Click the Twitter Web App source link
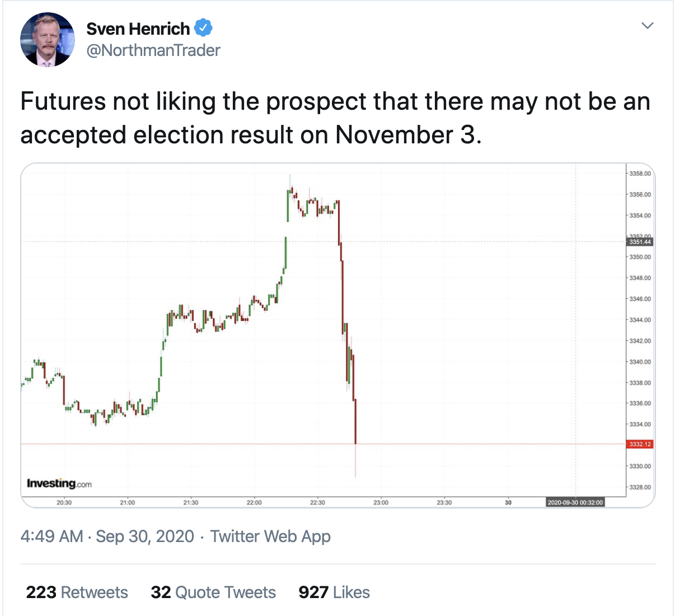675x616 pixels. (270, 536)
